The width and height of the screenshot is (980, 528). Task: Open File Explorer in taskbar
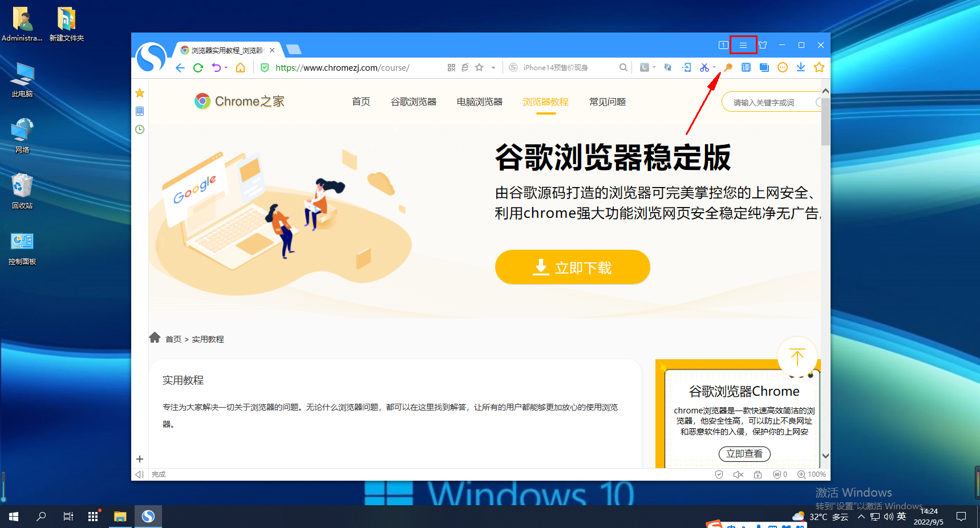coord(120,517)
